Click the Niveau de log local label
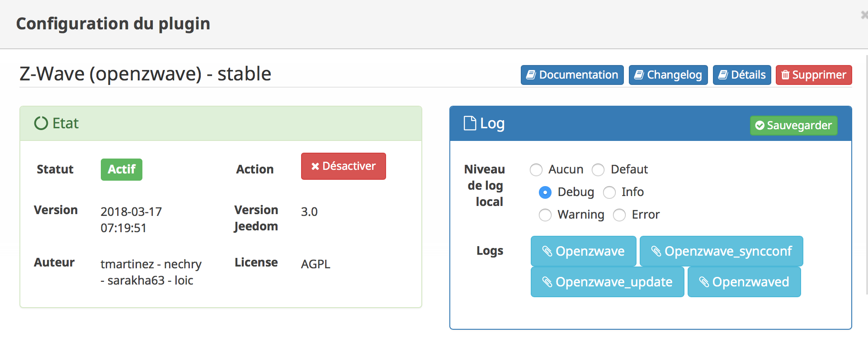Image resolution: width=868 pixels, height=346 pixels. (x=485, y=185)
